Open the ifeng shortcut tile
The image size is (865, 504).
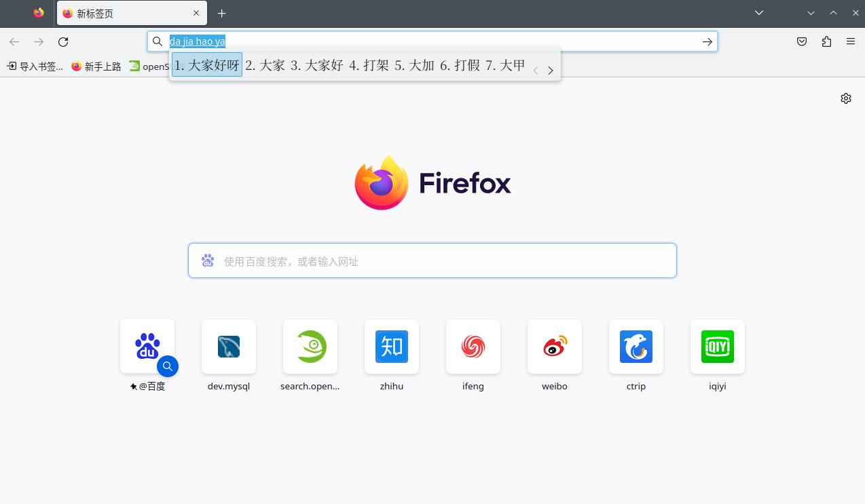(x=473, y=347)
